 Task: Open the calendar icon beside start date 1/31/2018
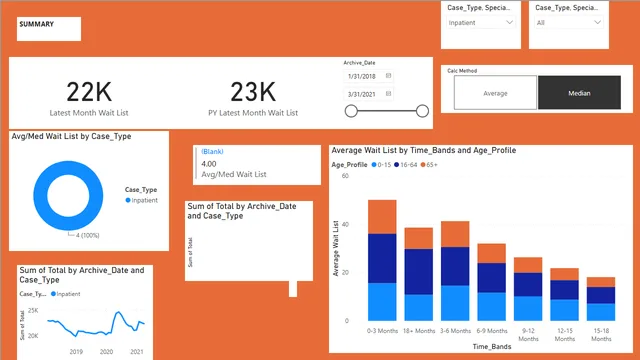coord(388,76)
